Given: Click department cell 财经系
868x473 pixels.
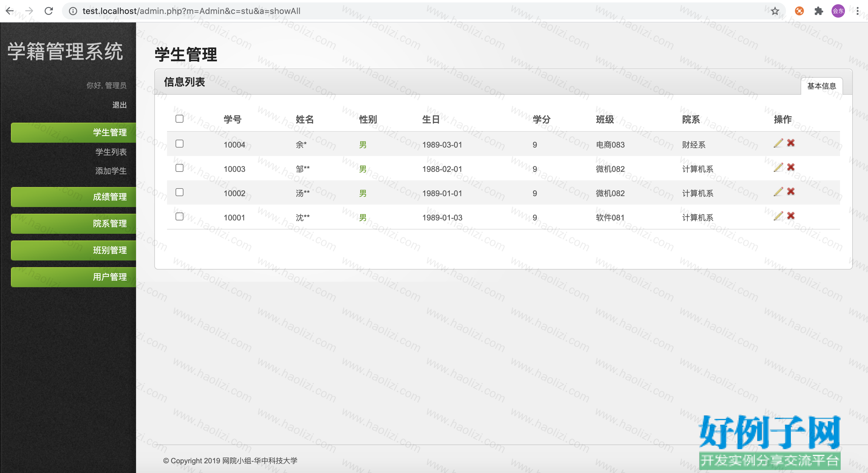Looking at the screenshot, I should pos(694,145).
